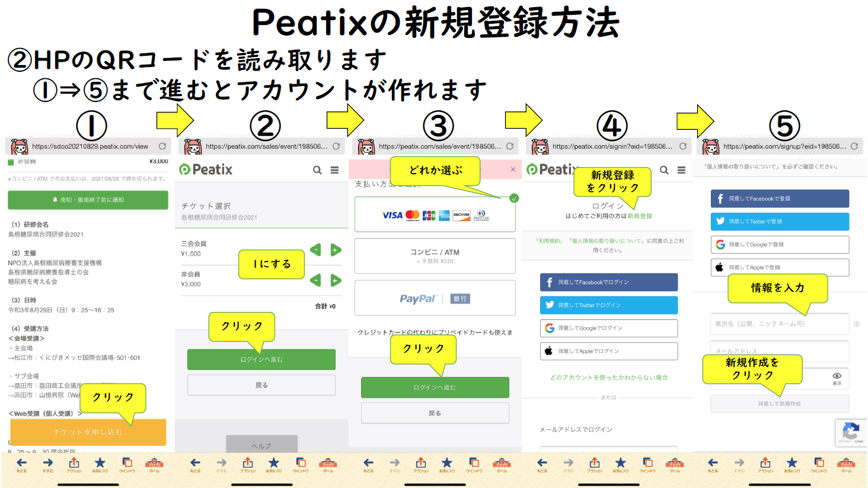Increase 非会員 ticket quantity with plus arrow
The image size is (868, 488).
[x=336, y=280]
